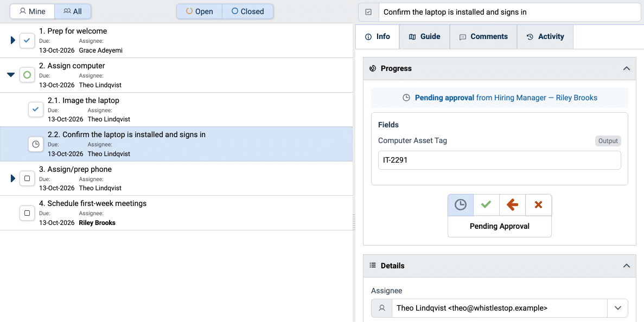Click the Output badge
The width and height of the screenshot is (644, 322).
608,141
